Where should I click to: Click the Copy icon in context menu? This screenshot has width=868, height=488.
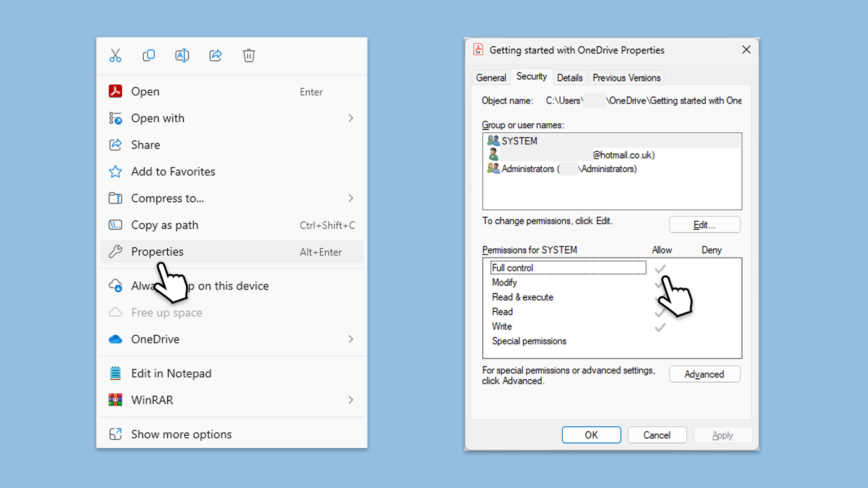149,56
